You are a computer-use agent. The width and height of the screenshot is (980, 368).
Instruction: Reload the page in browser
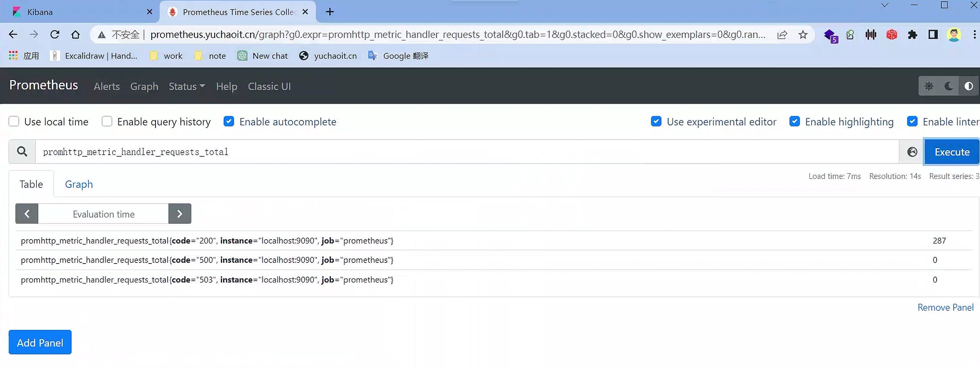(x=55, y=35)
